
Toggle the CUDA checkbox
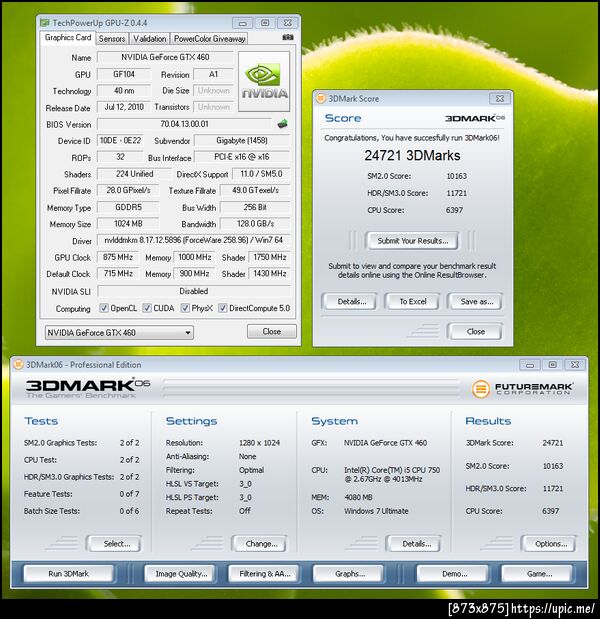coord(147,308)
